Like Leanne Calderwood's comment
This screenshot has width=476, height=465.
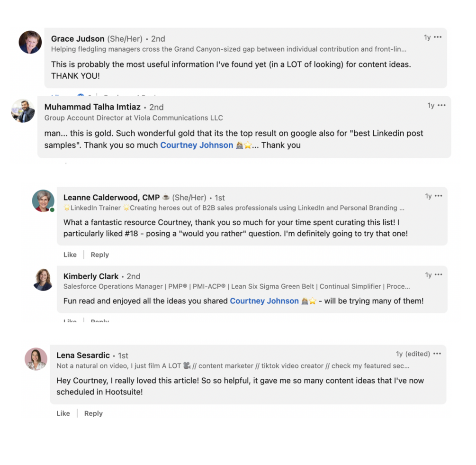[70, 255]
